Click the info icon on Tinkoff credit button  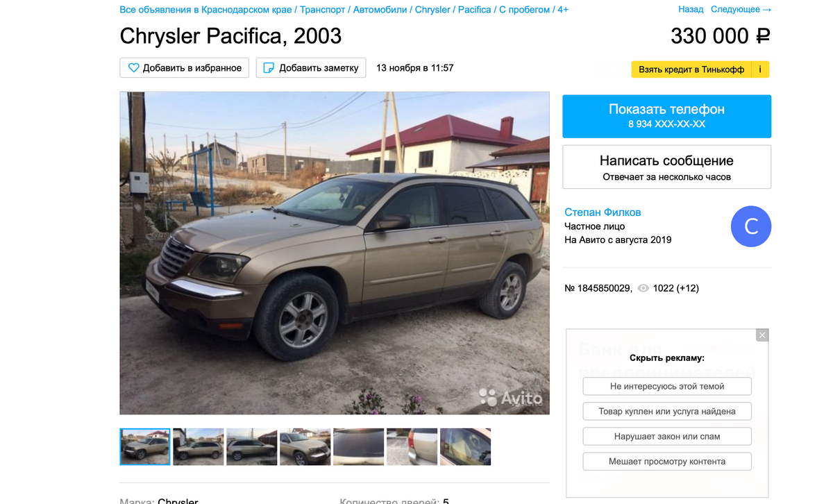tap(760, 69)
